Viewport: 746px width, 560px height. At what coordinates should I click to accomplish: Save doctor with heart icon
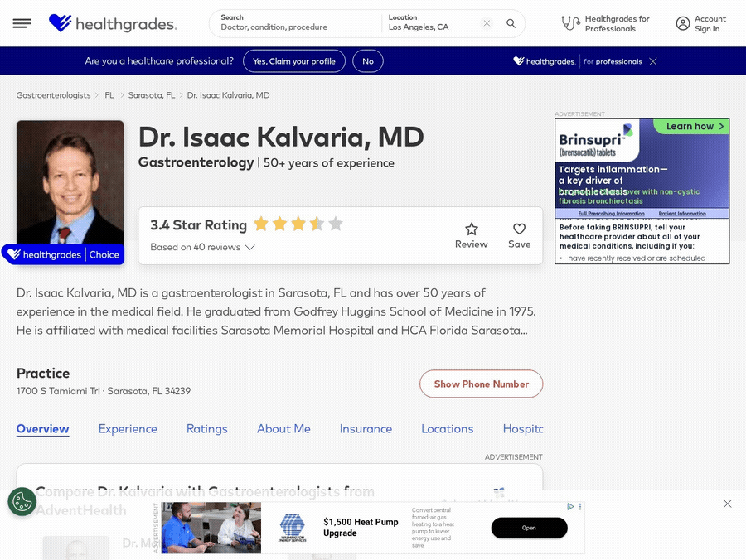tap(519, 229)
